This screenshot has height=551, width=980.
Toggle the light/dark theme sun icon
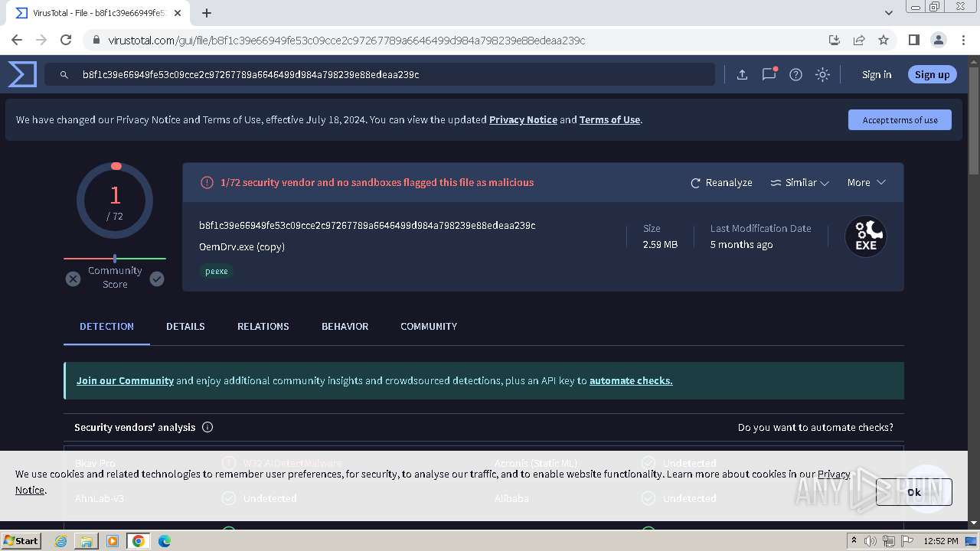(822, 74)
